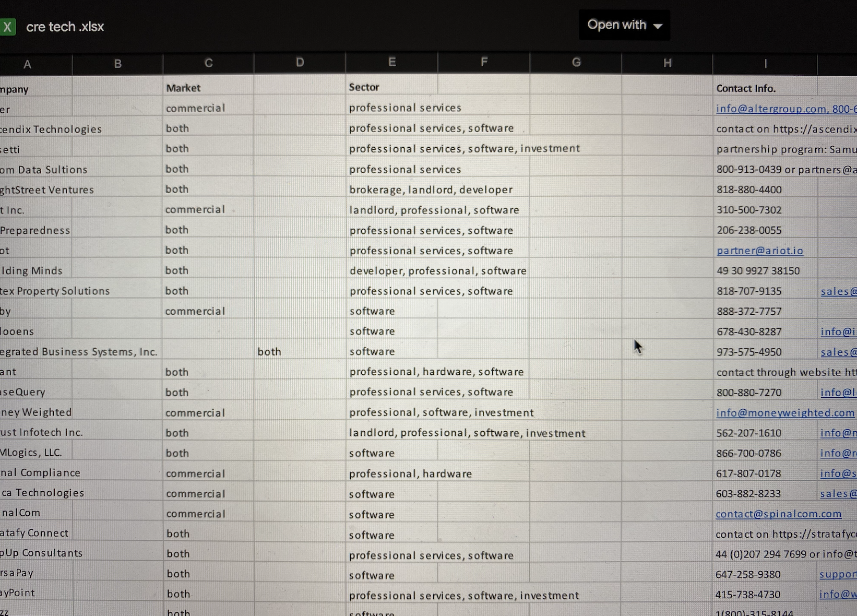Select 'egrated Business Systems, Inc.' cell
This screenshot has height=616, width=857.
tap(79, 351)
